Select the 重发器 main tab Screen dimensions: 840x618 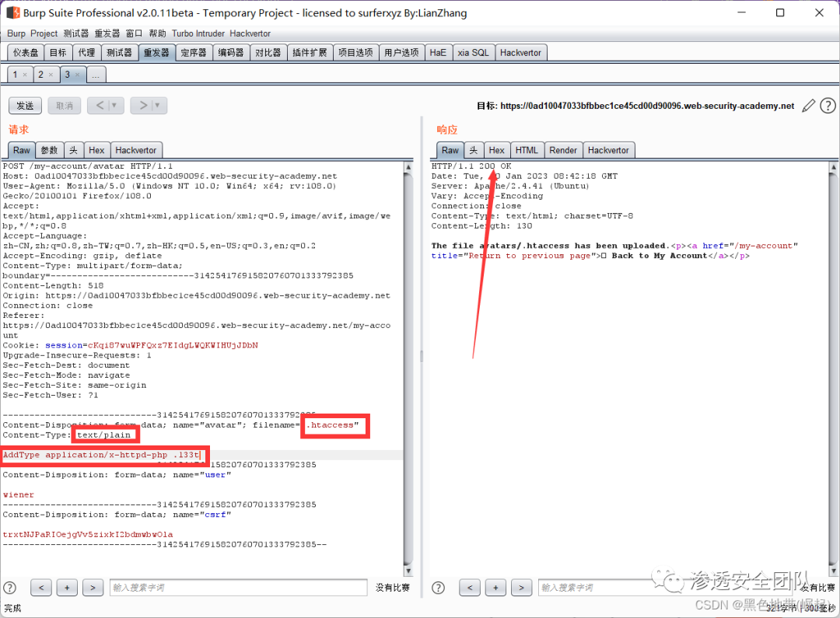(156, 53)
